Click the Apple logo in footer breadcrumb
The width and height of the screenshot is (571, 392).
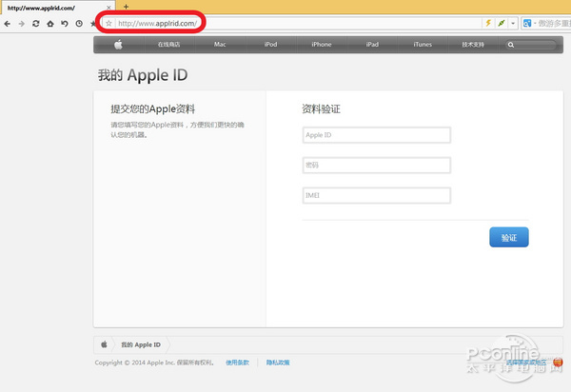coord(104,344)
